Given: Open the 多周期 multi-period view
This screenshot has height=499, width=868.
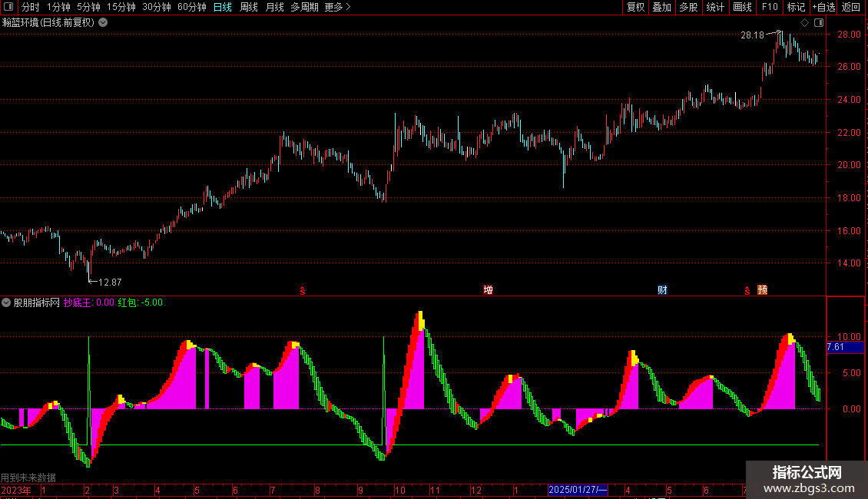Looking at the screenshot, I should click(x=304, y=7).
